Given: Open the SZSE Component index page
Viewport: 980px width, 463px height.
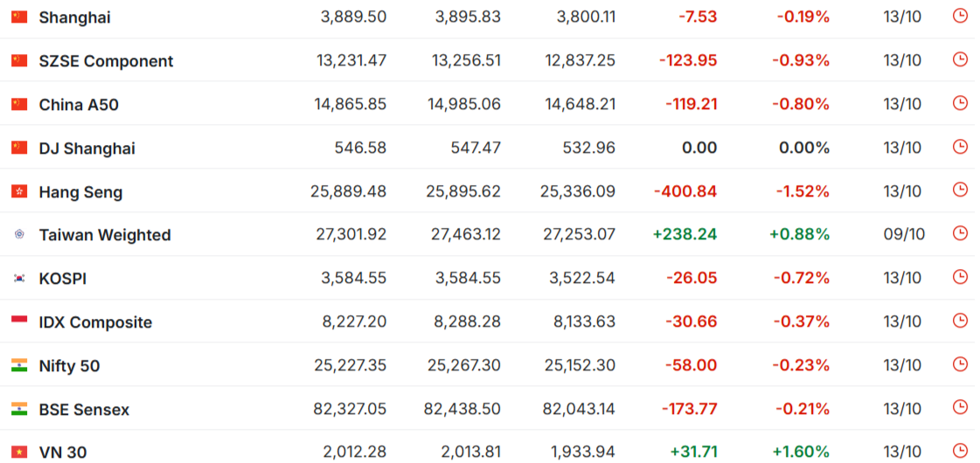Looking at the screenshot, I should (106, 61).
